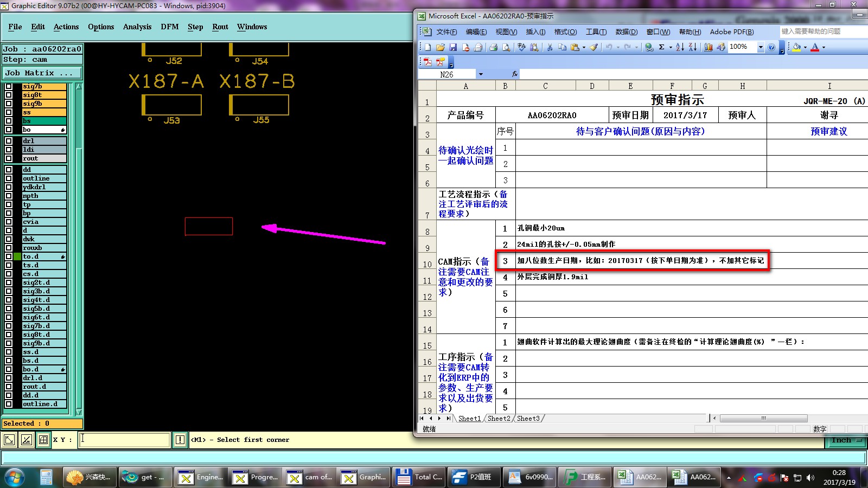
Task: Open Excel 数据(D) menu
Action: coord(626,32)
